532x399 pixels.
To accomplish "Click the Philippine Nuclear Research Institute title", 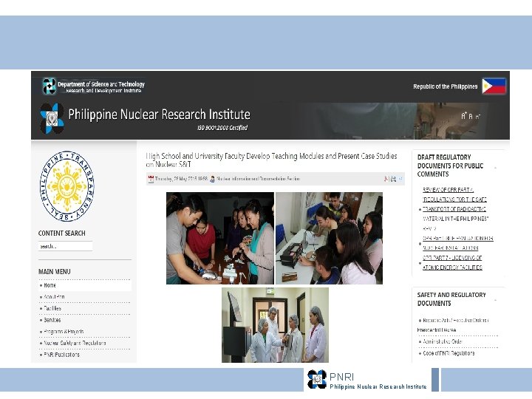I will point(159,115).
